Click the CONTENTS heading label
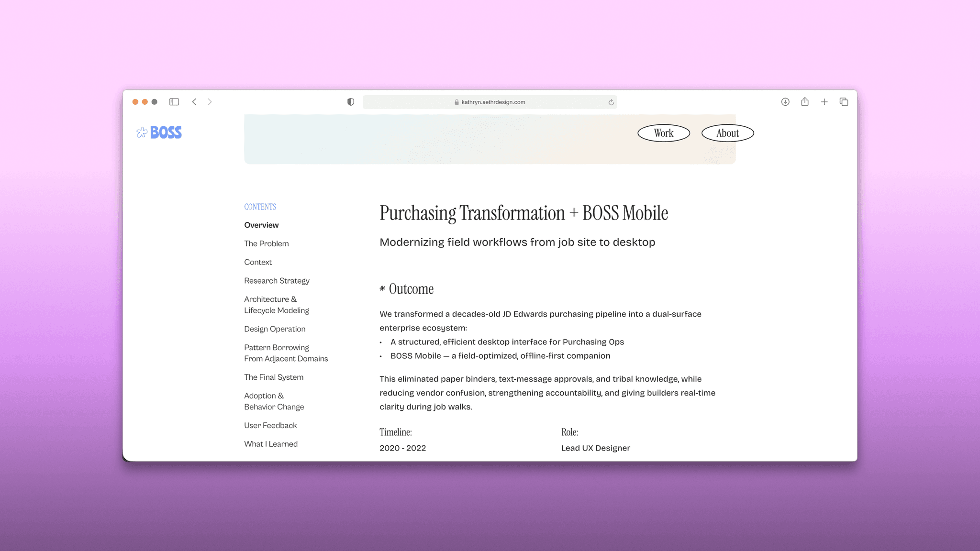Viewport: 980px width, 551px height. point(260,207)
